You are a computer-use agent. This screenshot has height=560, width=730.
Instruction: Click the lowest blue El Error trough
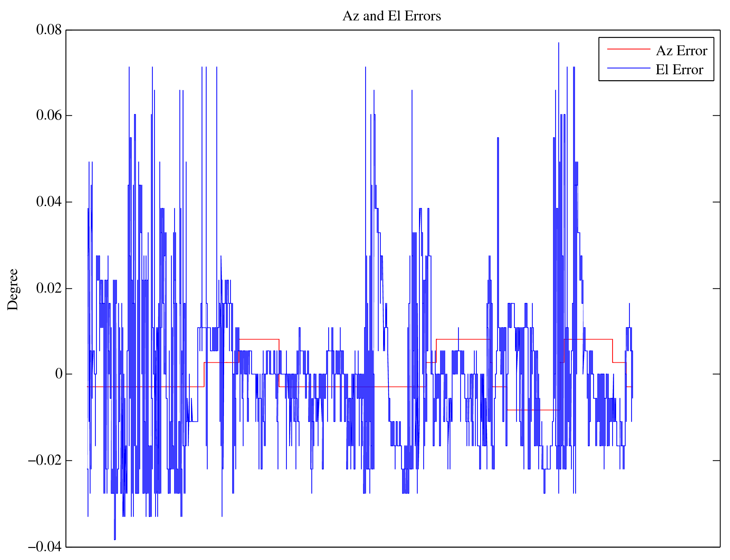tap(115, 539)
